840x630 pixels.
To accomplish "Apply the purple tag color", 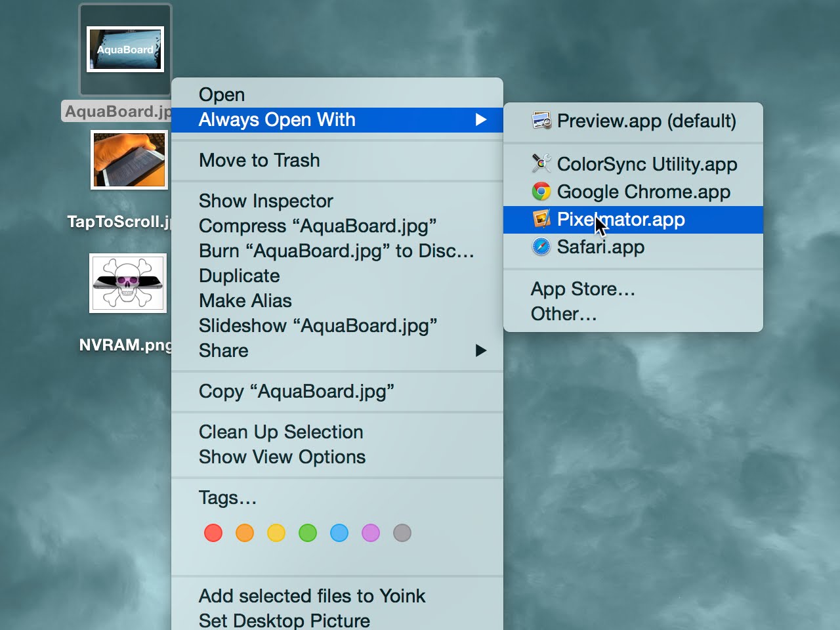I will (x=371, y=533).
